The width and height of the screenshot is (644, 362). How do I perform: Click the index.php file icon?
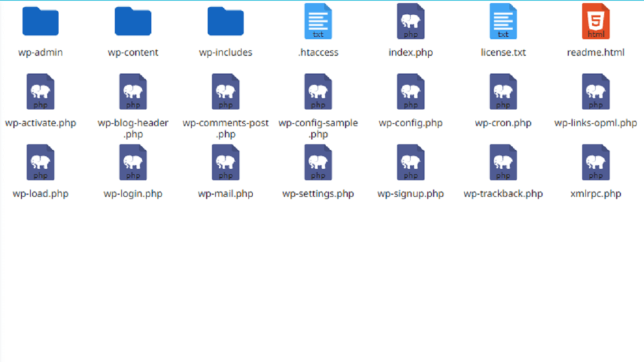click(x=411, y=21)
